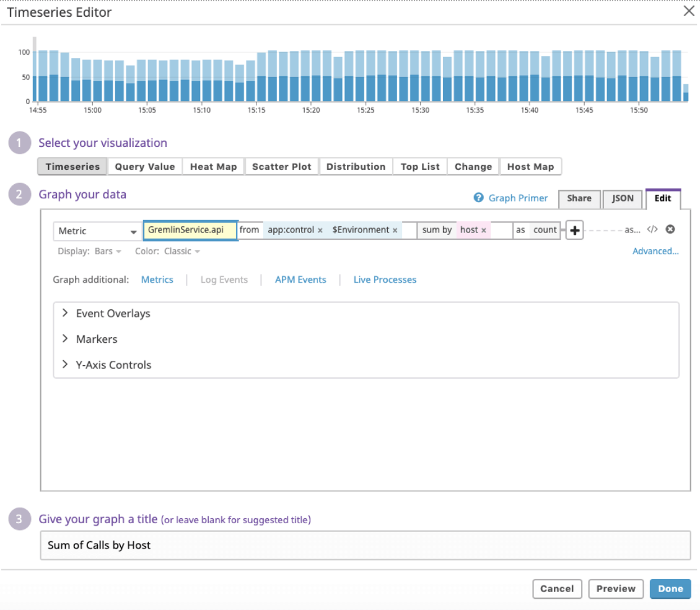The height and width of the screenshot is (610, 700).
Task: Expand Markers section
Action: [90, 339]
